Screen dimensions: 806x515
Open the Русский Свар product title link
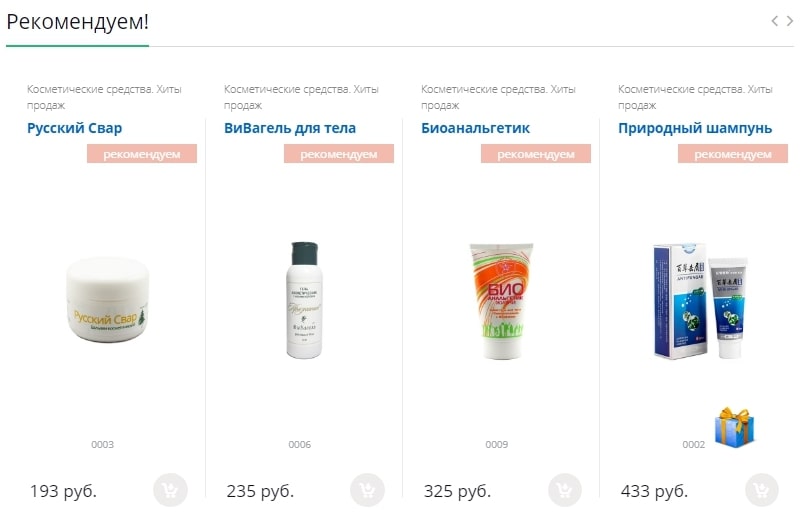75,128
